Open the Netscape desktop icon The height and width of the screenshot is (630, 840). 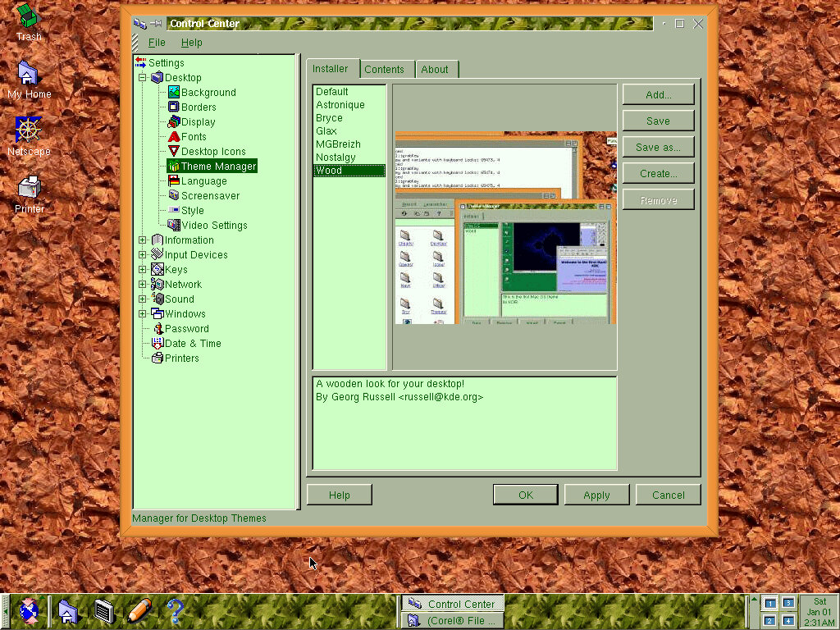tap(29, 130)
